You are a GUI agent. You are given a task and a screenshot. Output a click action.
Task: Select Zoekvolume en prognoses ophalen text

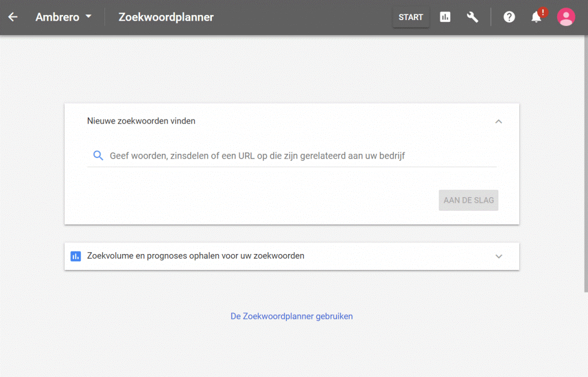(195, 256)
